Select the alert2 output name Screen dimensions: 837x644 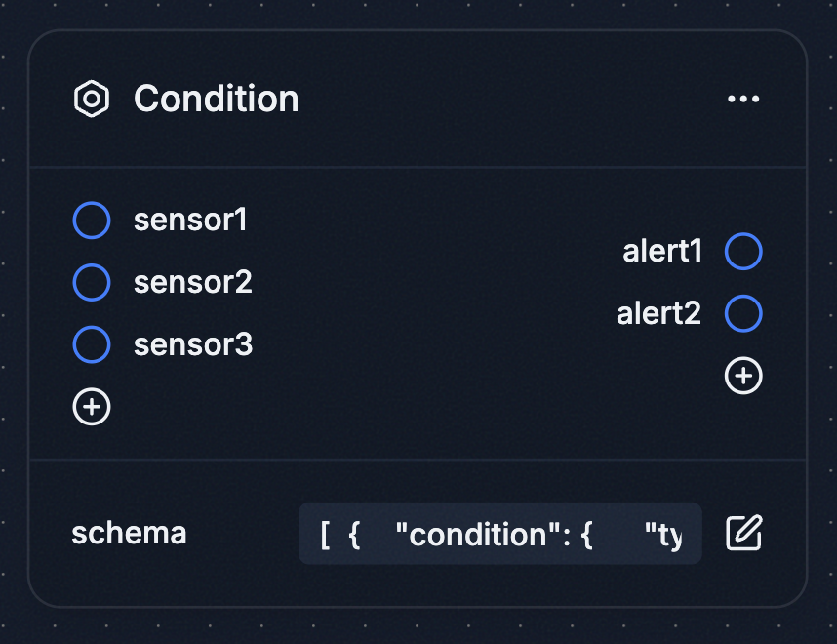click(x=658, y=314)
